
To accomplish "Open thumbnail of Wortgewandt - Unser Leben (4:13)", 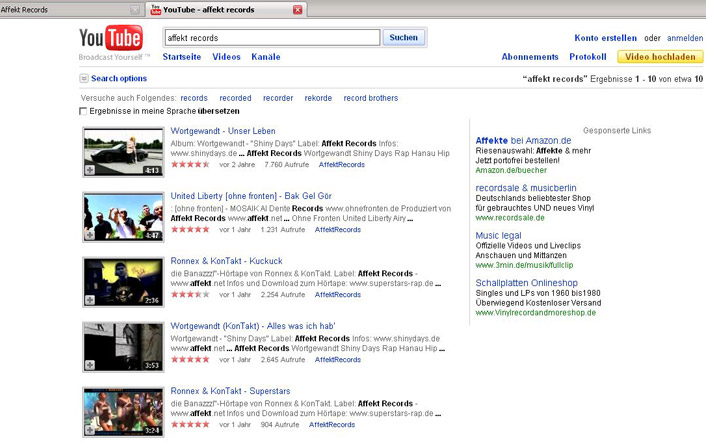I will (x=123, y=152).
